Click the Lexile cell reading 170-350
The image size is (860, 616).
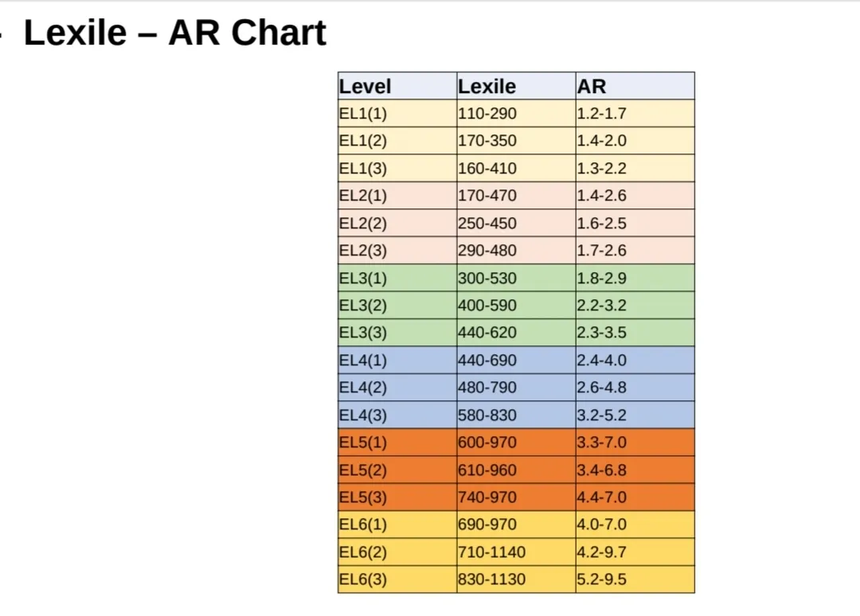(515, 141)
